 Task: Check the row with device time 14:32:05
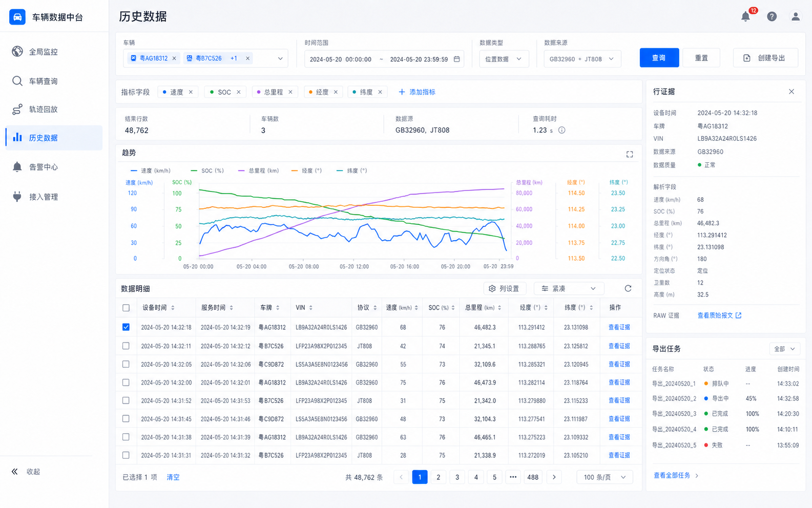tap(126, 364)
